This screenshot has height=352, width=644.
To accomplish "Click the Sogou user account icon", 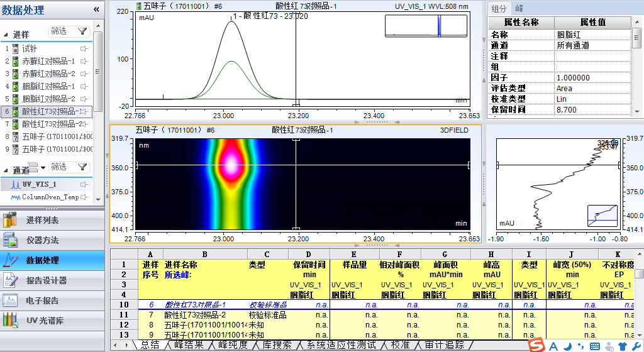I will [x=609, y=347].
